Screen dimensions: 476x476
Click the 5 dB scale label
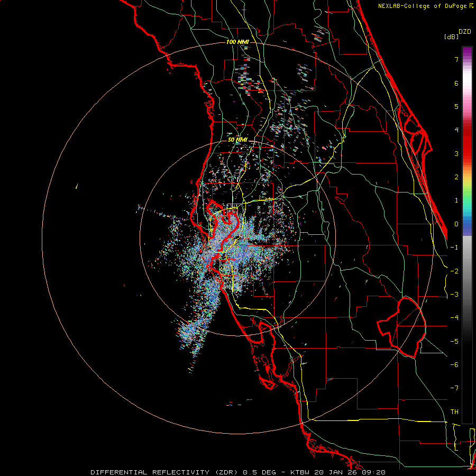(456, 106)
